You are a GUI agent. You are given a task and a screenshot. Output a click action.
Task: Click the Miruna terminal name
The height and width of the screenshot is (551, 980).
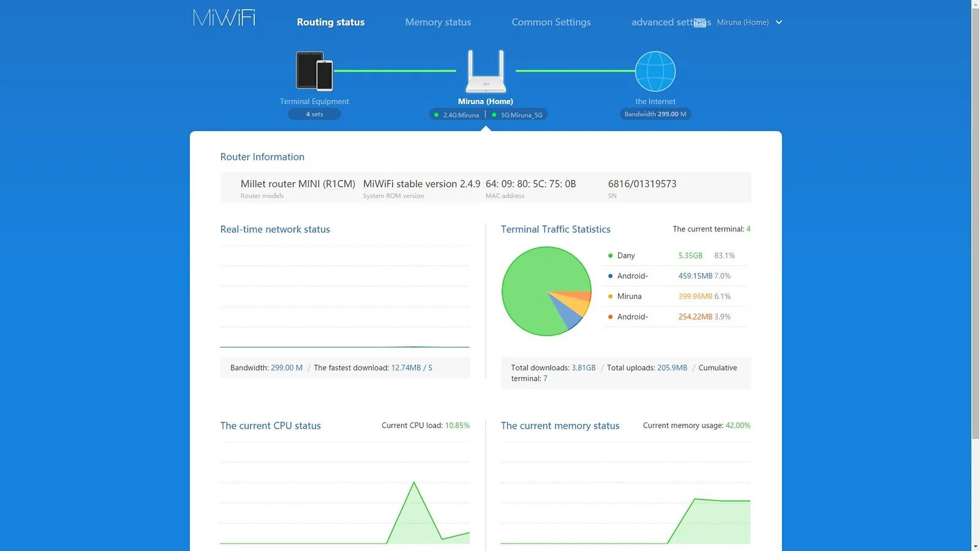629,296
